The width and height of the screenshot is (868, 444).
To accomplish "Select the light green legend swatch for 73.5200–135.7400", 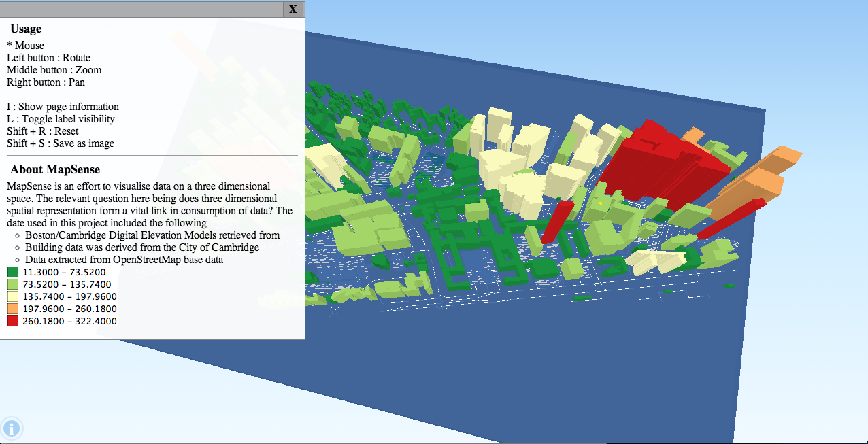I will tap(12, 284).
